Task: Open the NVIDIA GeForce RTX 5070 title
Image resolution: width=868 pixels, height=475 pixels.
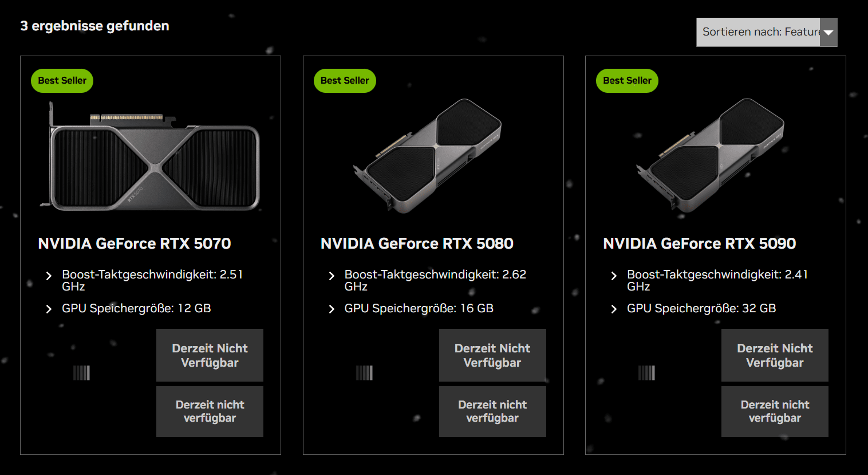Action: click(x=135, y=244)
